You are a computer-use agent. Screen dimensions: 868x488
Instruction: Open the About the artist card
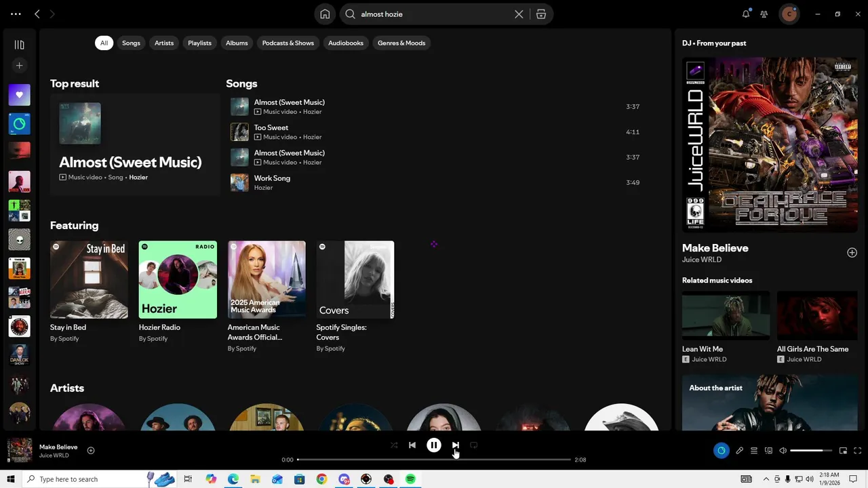[x=770, y=403]
